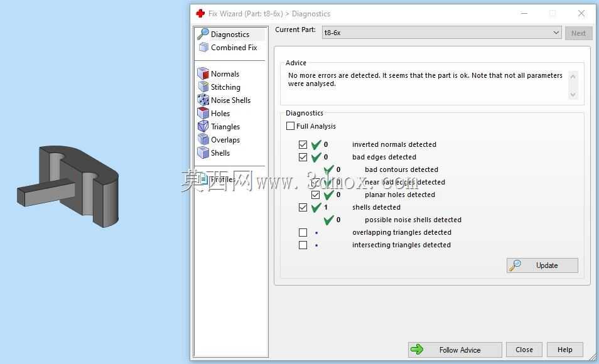Click Advice text scrollbar up arrow
Screen dimensions: 599x364
tap(573, 77)
